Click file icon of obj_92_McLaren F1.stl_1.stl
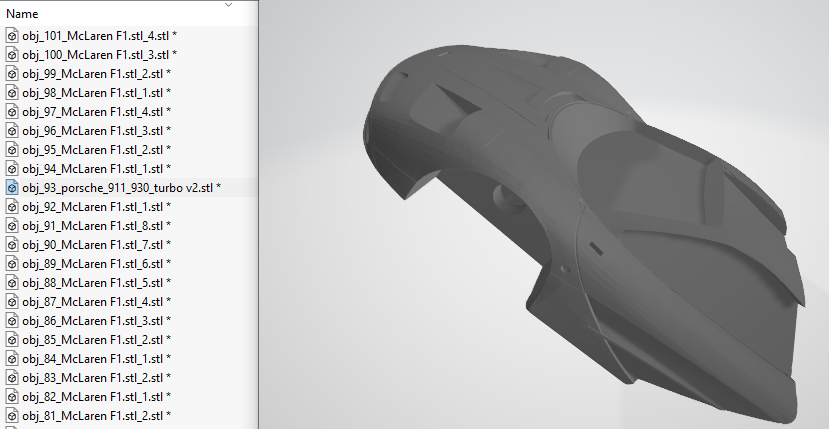829x429 pixels. tap(12, 207)
